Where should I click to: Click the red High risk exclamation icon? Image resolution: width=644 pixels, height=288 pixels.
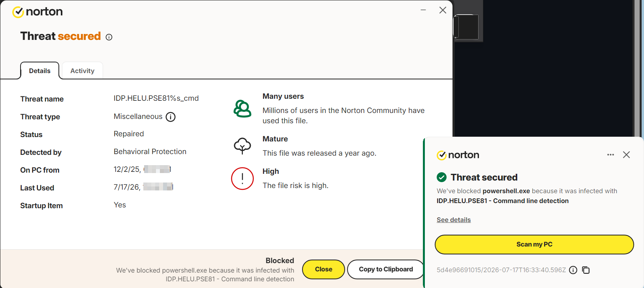coord(242,179)
